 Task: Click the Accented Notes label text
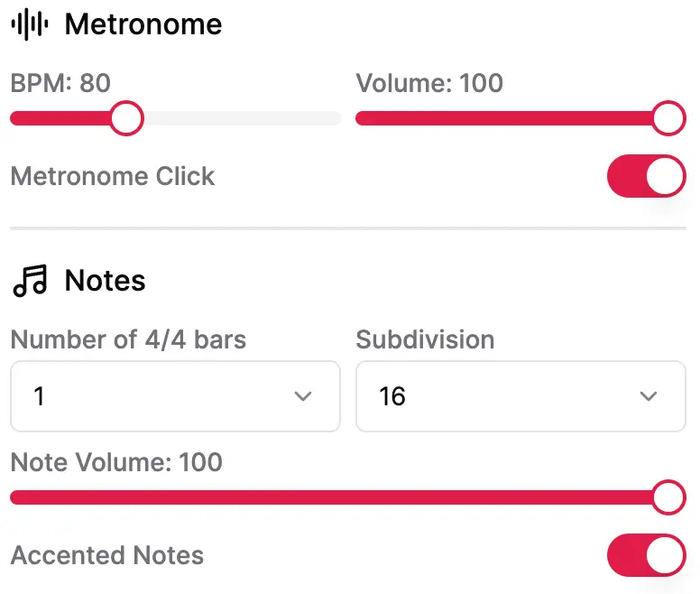click(x=107, y=555)
